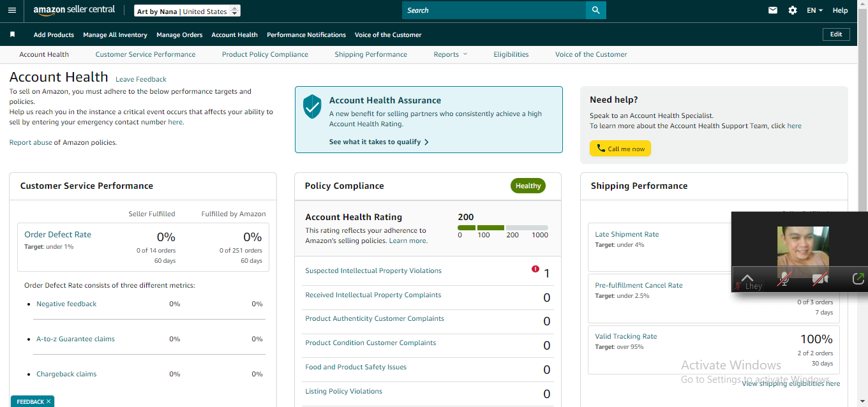Image resolution: width=868 pixels, height=407 pixels.
Task: Click the red alert icon beside Suspected IP Violations
Action: tap(535, 269)
